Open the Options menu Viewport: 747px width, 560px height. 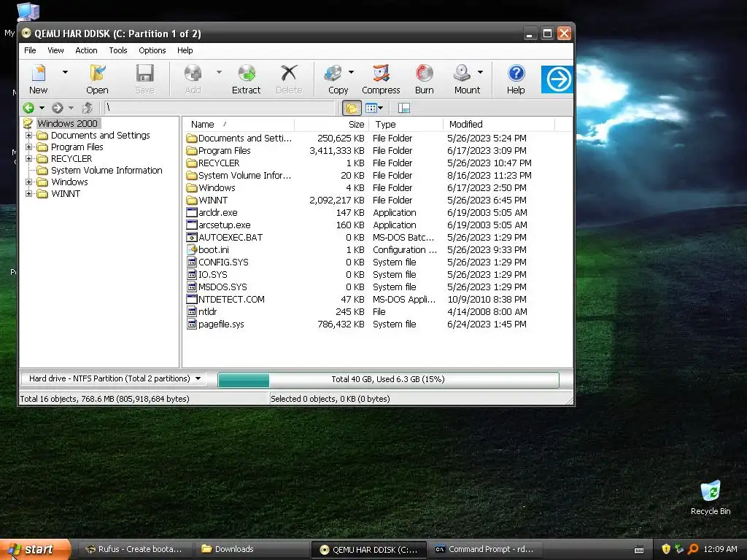pos(152,50)
